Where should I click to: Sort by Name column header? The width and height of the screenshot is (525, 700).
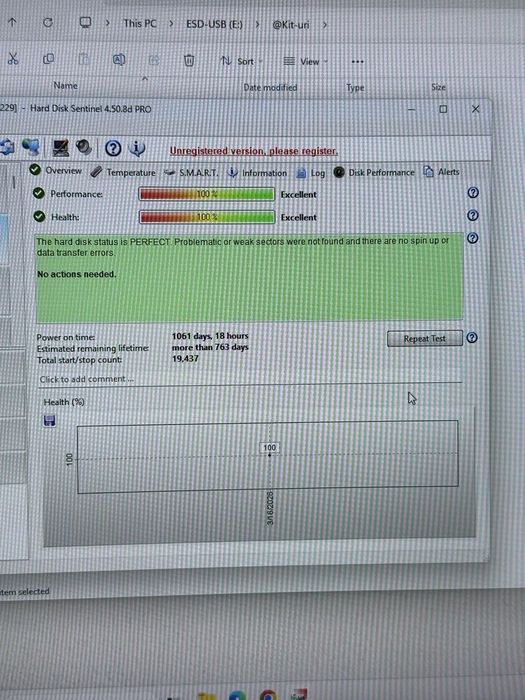click(x=65, y=85)
